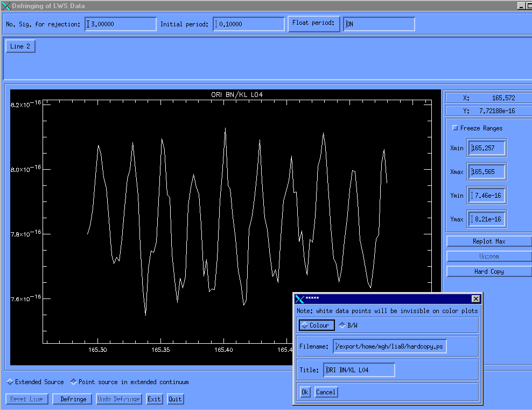This screenshot has width=532, height=410.
Task: Click the Initial period input field
Action: click(x=249, y=24)
